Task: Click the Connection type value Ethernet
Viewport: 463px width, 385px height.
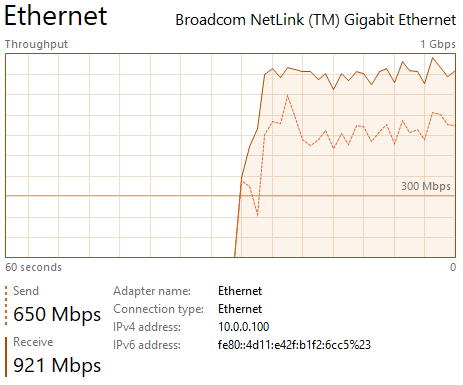Action: coord(240,309)
